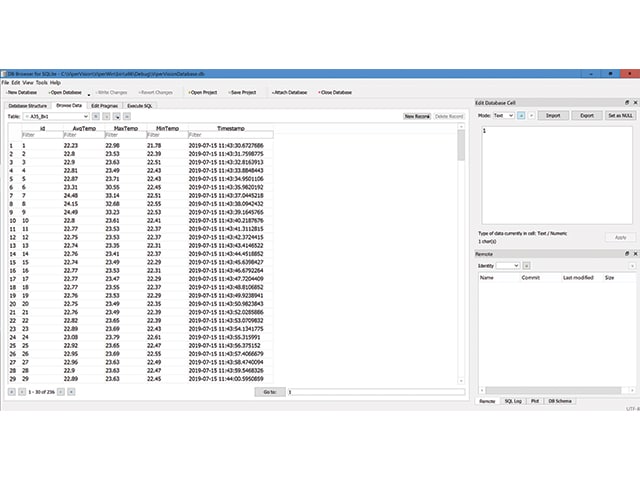This screenshot has width=640, height=480.
Task: Click the Delete Record button
Action: (449, 116)
